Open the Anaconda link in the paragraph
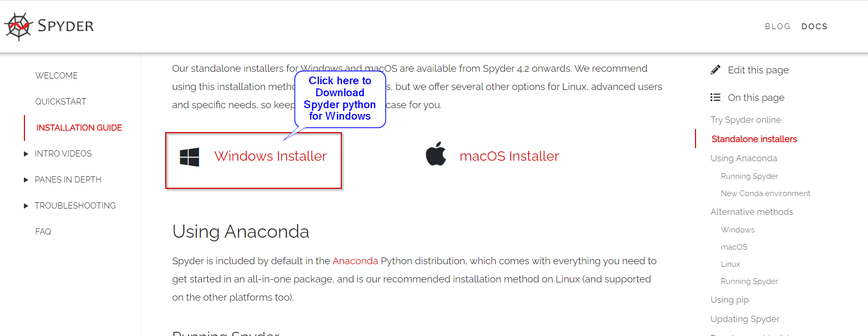 pyautogui.click(x=355, y=261)
